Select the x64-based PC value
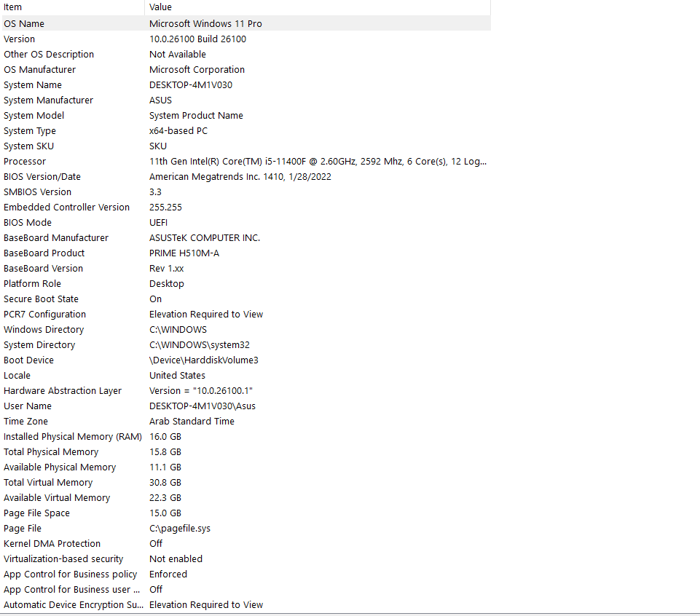700x616 pixels. coord(178,131)
